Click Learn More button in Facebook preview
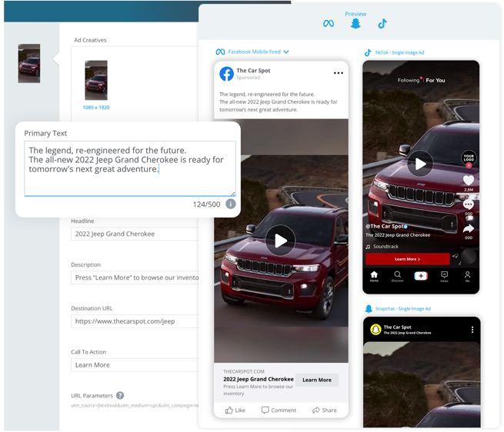Viewport: 504px width, 432px height. [317, 380]
